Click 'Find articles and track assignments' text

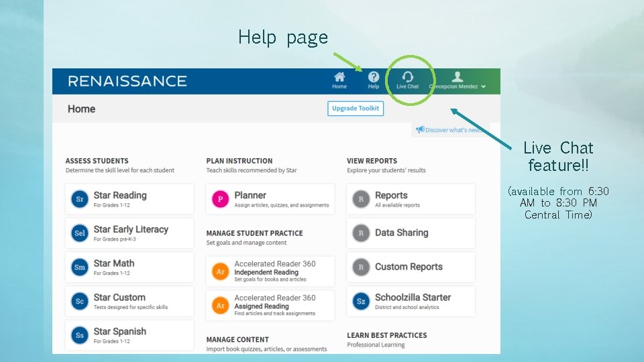[x=275, y=314]
